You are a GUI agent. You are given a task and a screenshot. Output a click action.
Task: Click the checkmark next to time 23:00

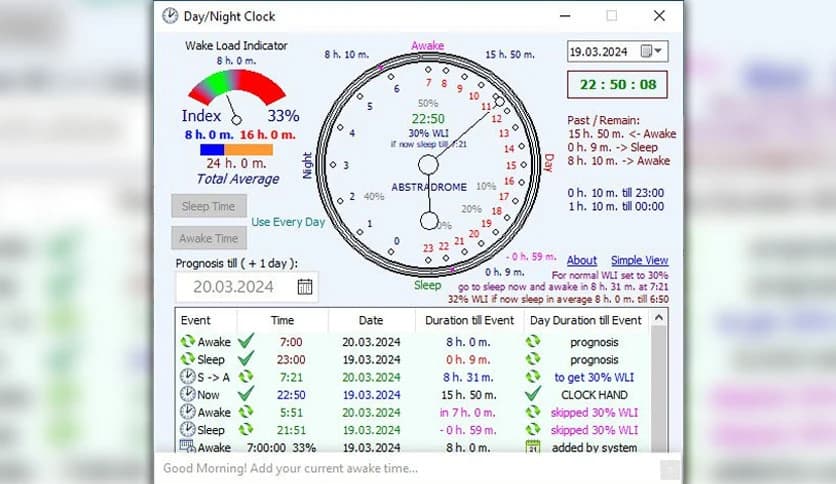pos(246,359)
